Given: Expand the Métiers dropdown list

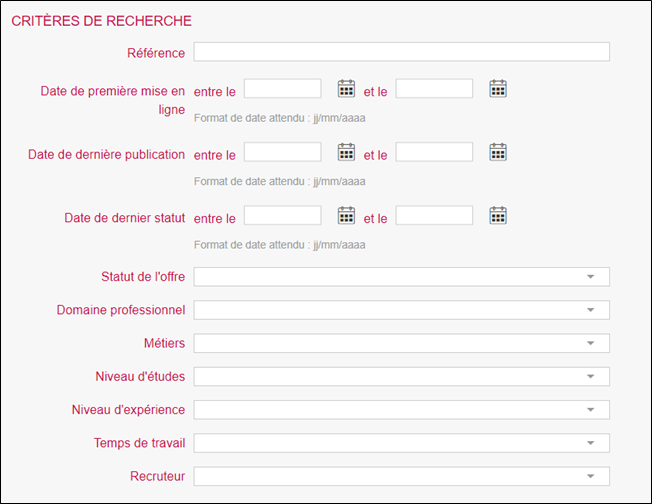Looking at the screenshot, I should tap(401, 343).
